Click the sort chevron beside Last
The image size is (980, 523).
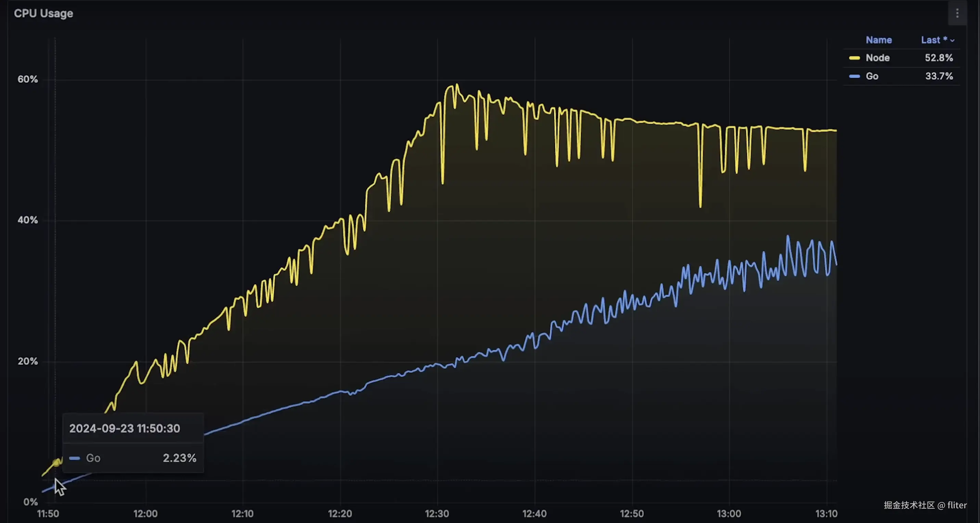952,41
